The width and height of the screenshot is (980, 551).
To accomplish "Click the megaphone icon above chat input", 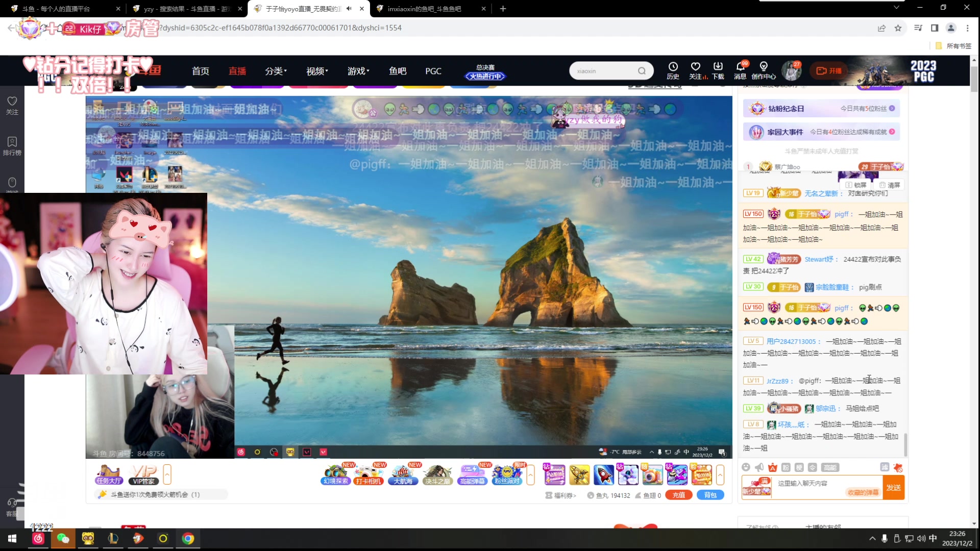I will coord(759,467).
